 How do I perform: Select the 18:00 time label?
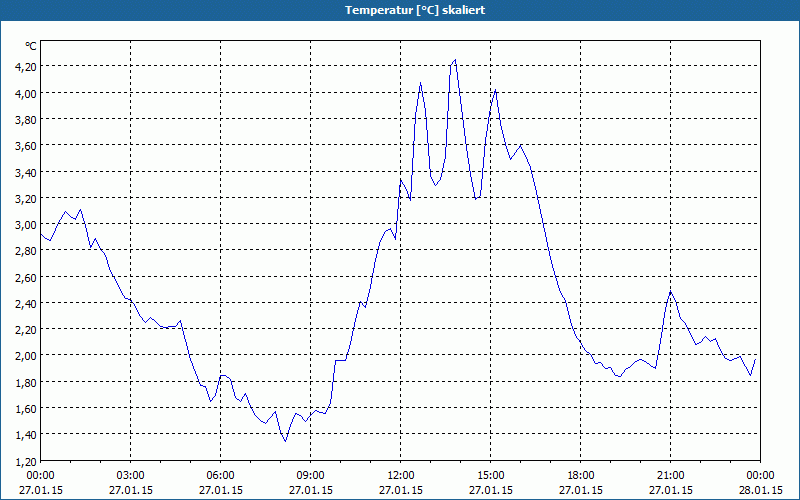tap(581, 476)
